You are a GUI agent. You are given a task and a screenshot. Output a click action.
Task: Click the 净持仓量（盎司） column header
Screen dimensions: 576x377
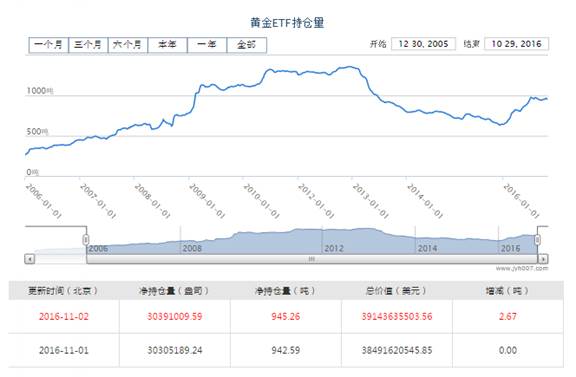point(174,291)
